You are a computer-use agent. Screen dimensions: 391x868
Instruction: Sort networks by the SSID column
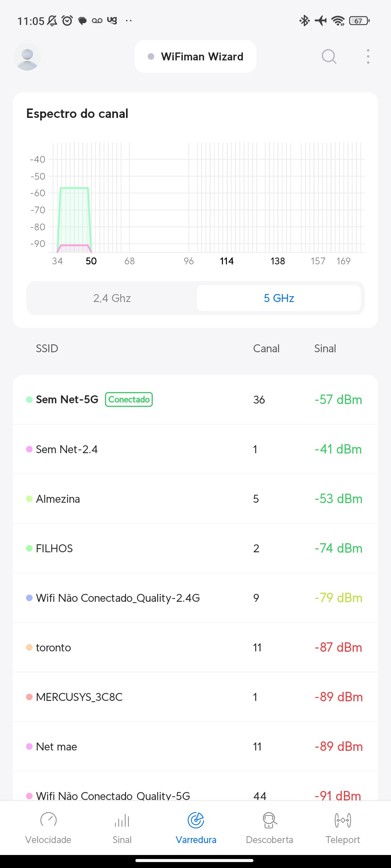pos(47,349)
